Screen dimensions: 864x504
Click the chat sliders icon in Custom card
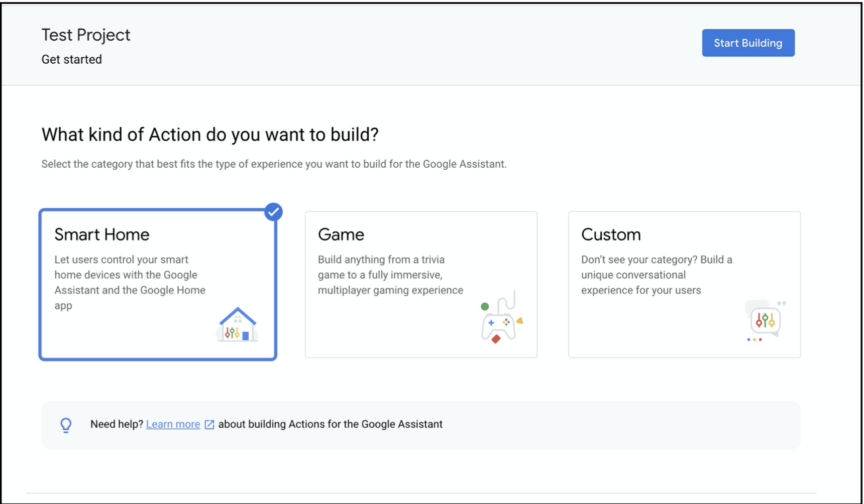(765, 321)
